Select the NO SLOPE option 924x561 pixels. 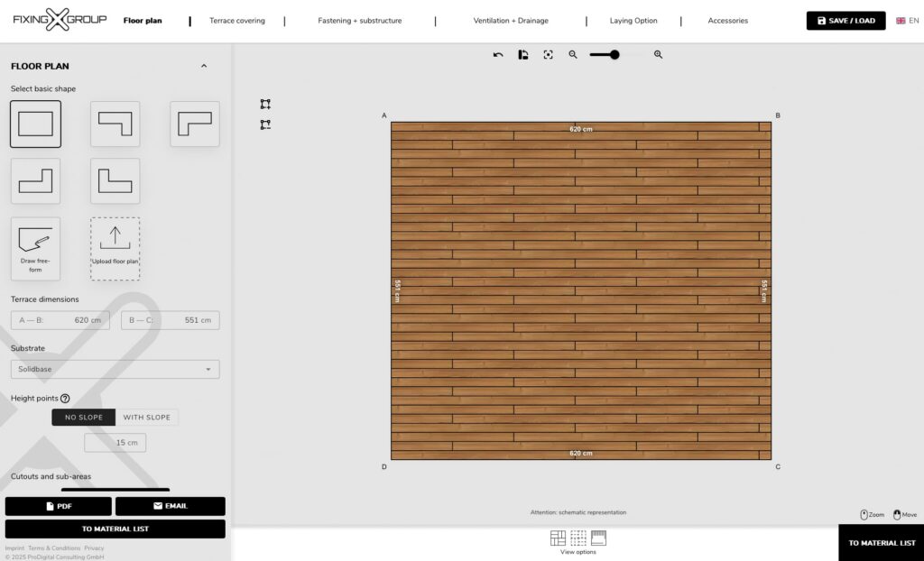83,418
